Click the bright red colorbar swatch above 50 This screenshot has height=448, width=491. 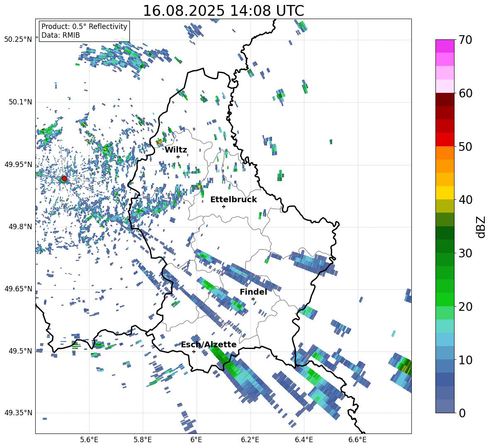(x=445, y=140)
